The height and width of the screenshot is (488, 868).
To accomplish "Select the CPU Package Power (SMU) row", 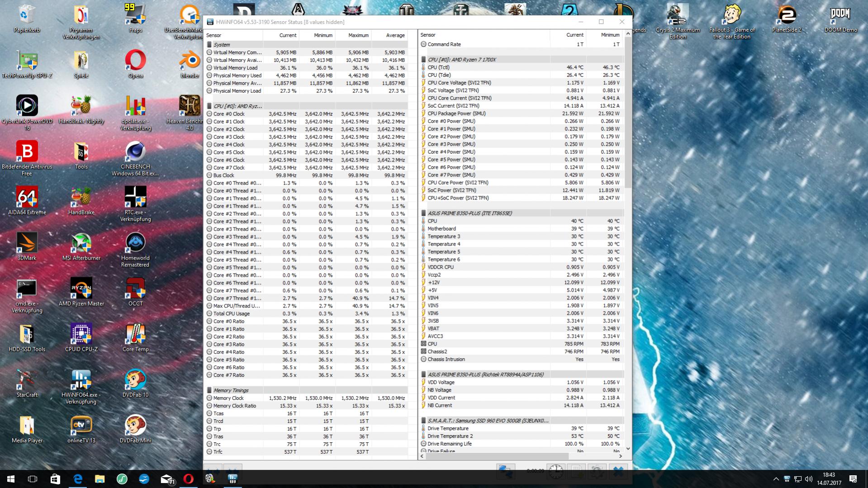I will pyautogui.click(x=522, y=114).
